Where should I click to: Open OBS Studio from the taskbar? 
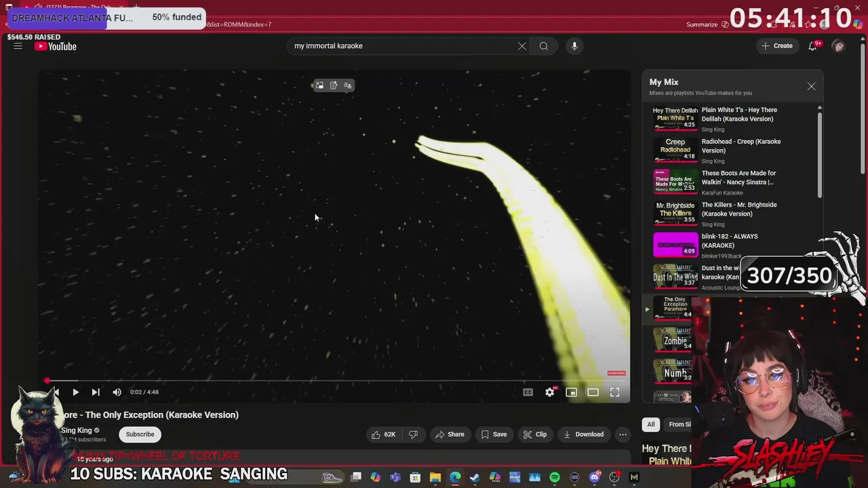click(x=614, y=477)
